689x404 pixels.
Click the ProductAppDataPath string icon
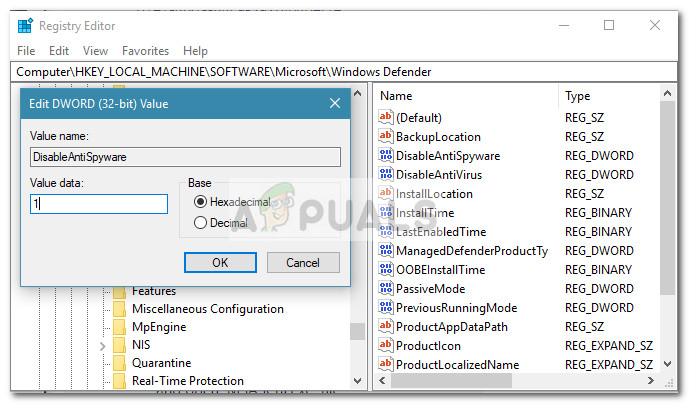pos(385,326)
